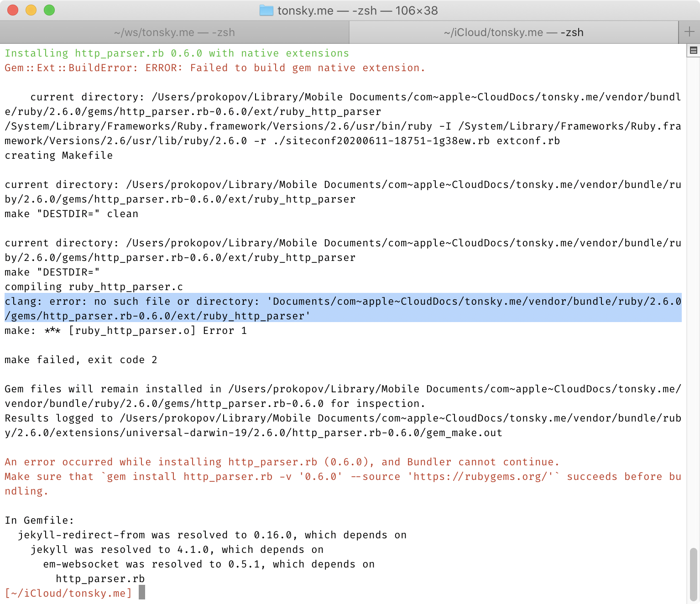Switch to the ~/ws/tonsky.me tab

(x=174, y=32)
